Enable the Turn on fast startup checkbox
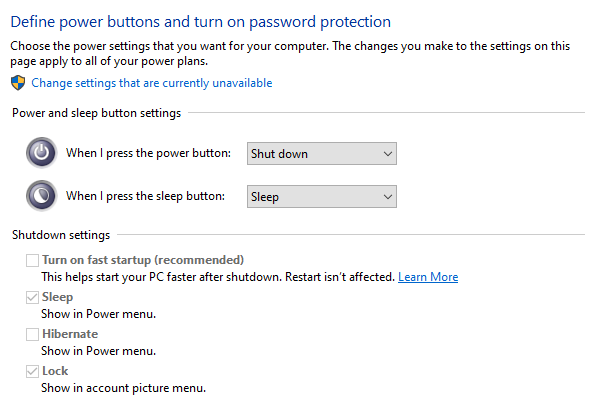Image resolution: width=616 pixels, height=418 pixels. [32, 260]
